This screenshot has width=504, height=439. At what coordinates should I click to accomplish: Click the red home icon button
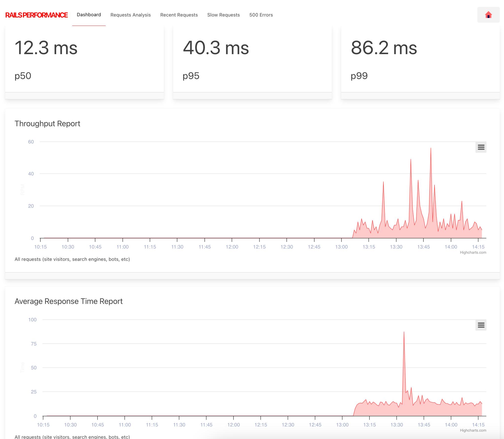(488, 15)
